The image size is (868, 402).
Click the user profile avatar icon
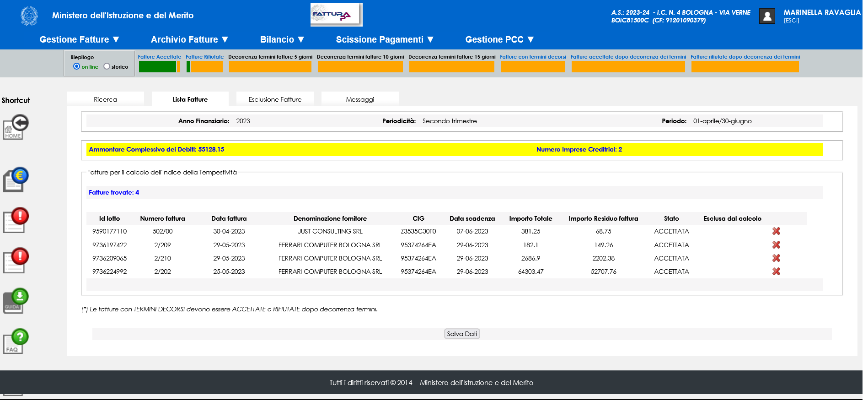(767, 16)
